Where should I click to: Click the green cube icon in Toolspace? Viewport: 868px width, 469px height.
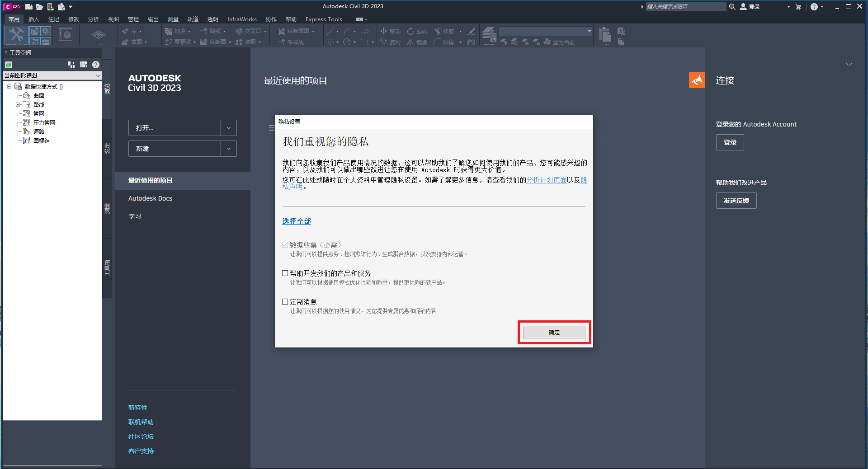[9, 65]
